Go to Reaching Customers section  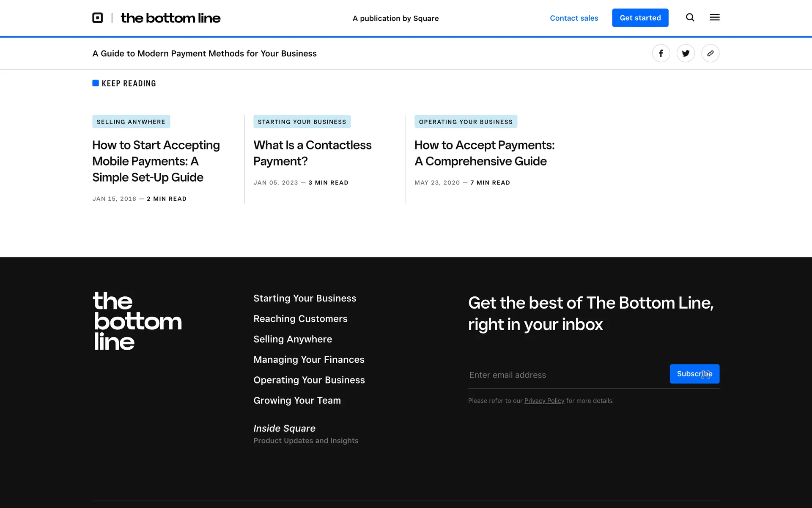coord(300,319)
